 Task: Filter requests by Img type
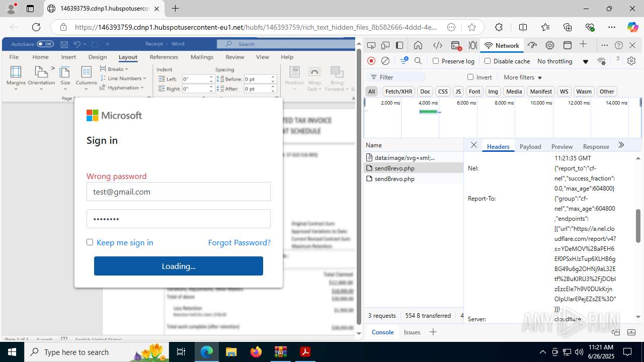point(493,92)
